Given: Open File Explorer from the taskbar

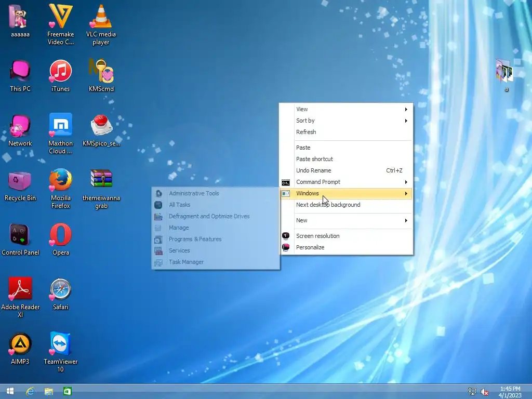Looking at the screenshot, I should 48,391.
